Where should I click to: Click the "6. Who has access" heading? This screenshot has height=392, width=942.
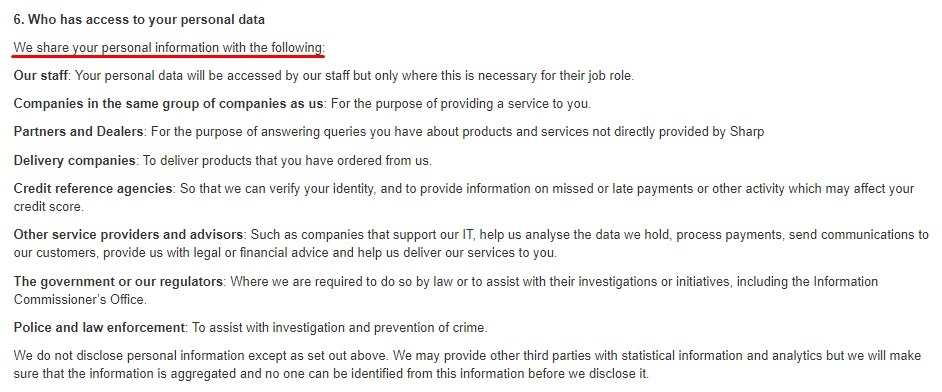point(139,19)
